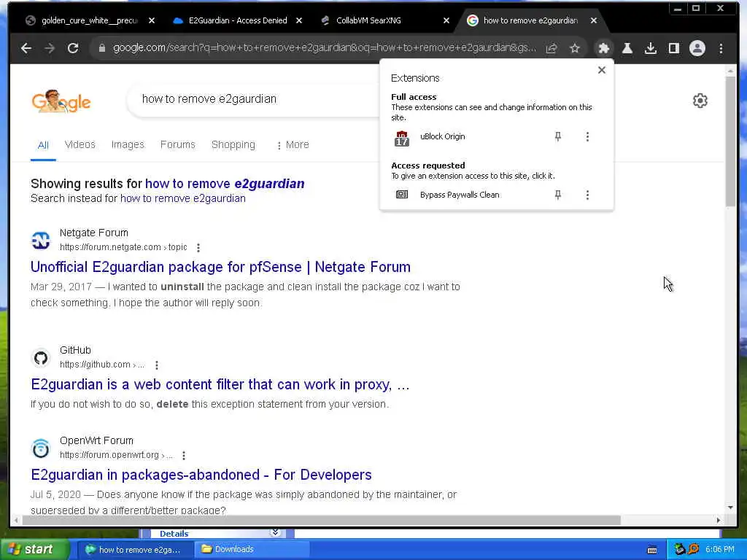Expand the More search filters menu
Viewport: 747px width, 560px height.
pyautogui.click(x=293, y=145)
